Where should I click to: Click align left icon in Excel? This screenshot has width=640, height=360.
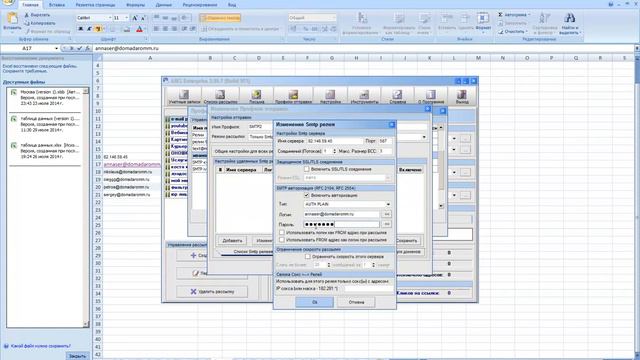pyautogui.click(x=156, y=29)
